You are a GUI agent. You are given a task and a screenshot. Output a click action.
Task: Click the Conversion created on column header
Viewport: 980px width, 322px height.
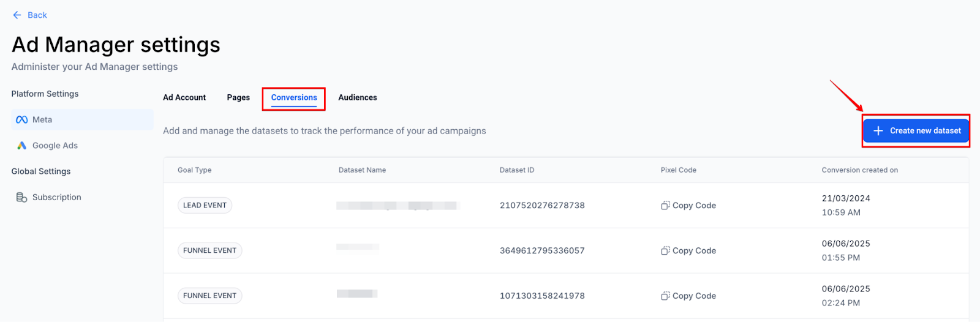pos(859,170)
